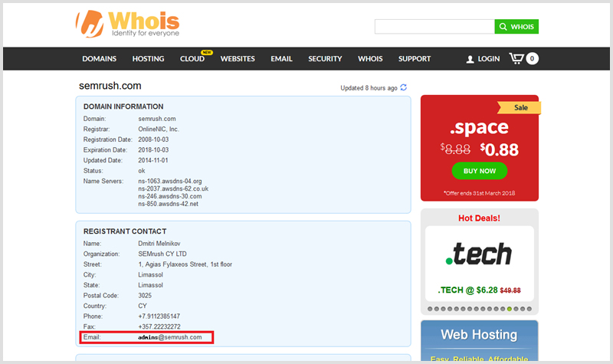Open the SECURITY menu

325,59
